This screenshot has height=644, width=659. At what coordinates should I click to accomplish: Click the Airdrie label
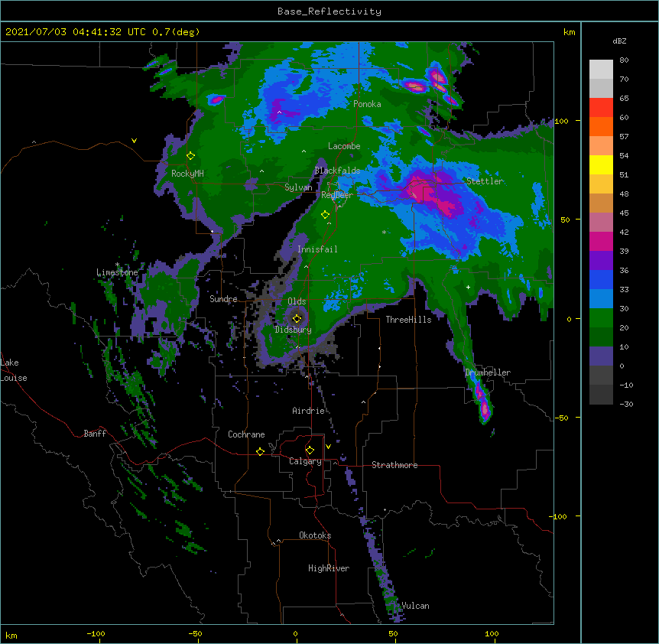coord(308,411)
